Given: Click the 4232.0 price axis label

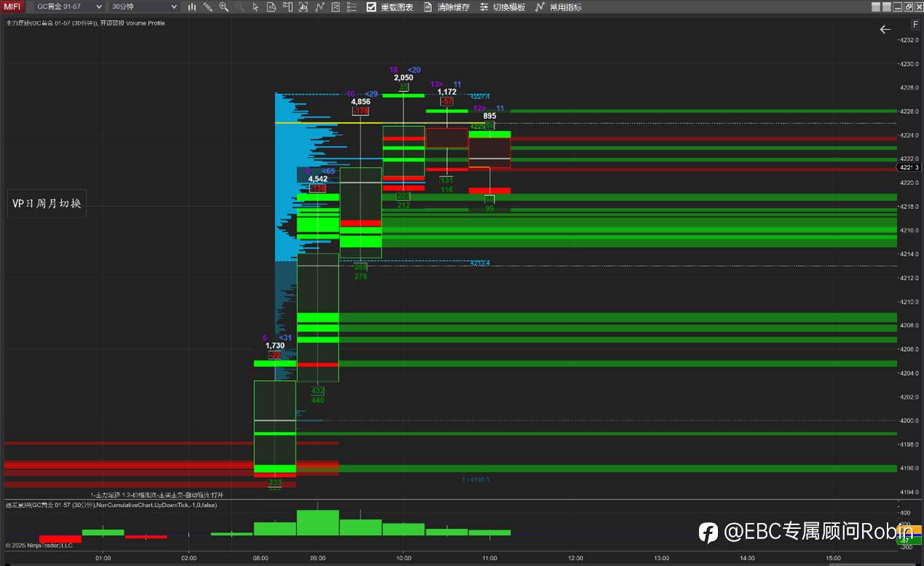Looking at the screenshot, I should click(910, 39).
